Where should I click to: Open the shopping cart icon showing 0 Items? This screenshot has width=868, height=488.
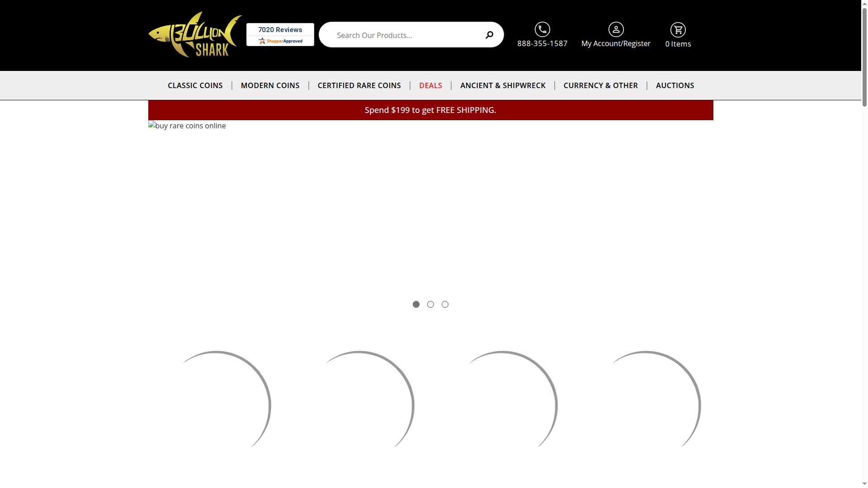[x=678, y=29]
